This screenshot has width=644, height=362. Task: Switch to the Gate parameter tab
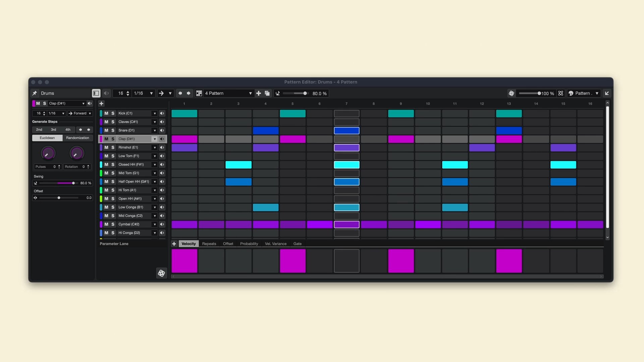point(298,244)
